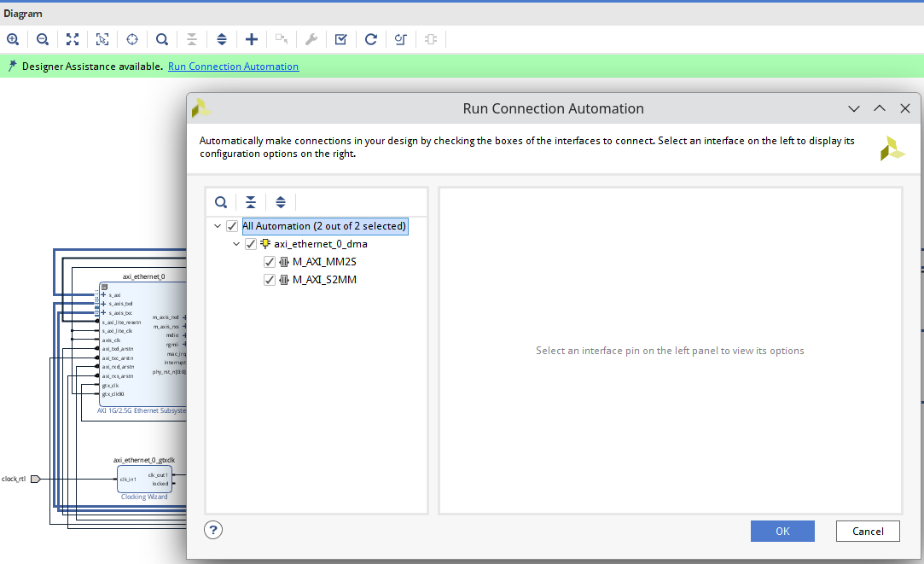Click the M_AXI_MM2S interface icon
This screenshot has height=564, width=924.
coord(284,262)
